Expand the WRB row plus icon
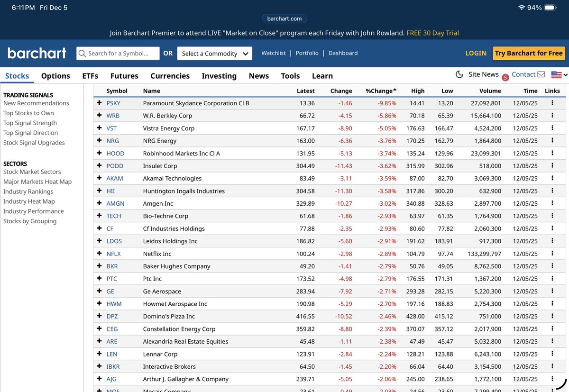This screenshot has width=569, height=392. pyautogui.click(x=99, y=115)
